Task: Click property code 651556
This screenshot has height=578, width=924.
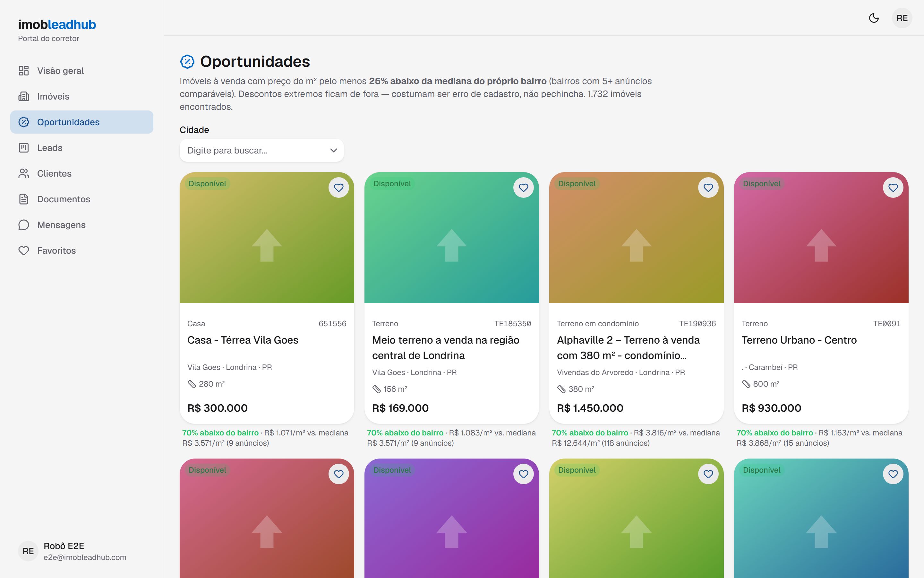Action: pos(333,324)
